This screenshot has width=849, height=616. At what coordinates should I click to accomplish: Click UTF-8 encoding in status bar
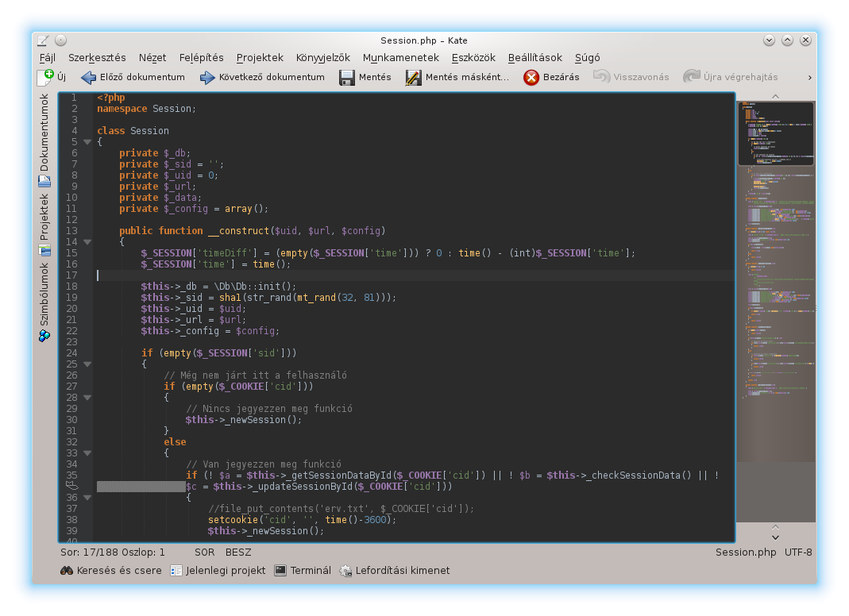(798, 552)
